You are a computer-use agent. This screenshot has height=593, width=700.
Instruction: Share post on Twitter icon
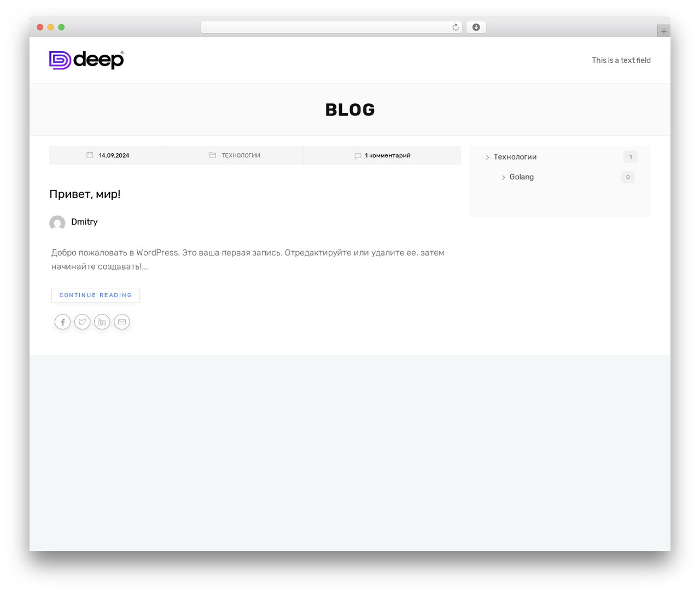[83, 322]
